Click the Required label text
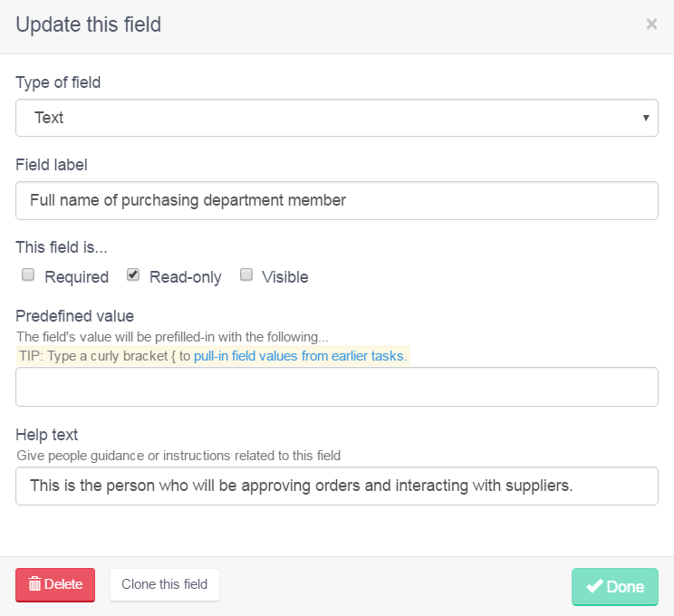 76,277
